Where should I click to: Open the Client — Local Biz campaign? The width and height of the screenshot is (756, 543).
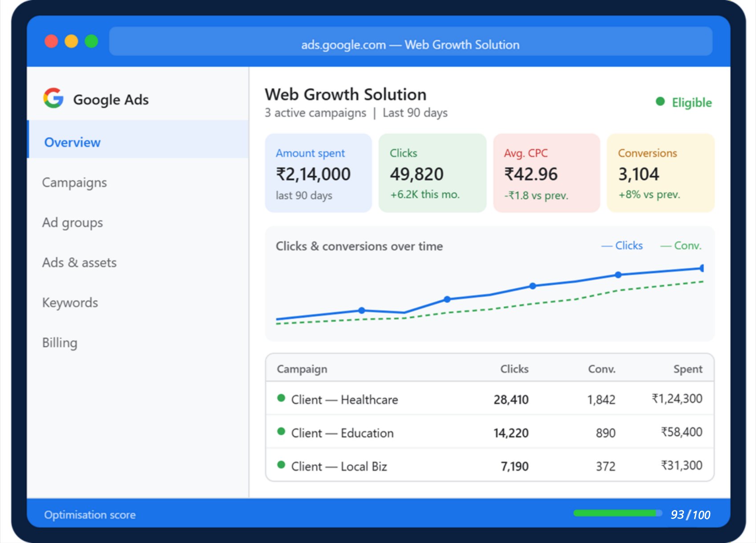point(339,466)
